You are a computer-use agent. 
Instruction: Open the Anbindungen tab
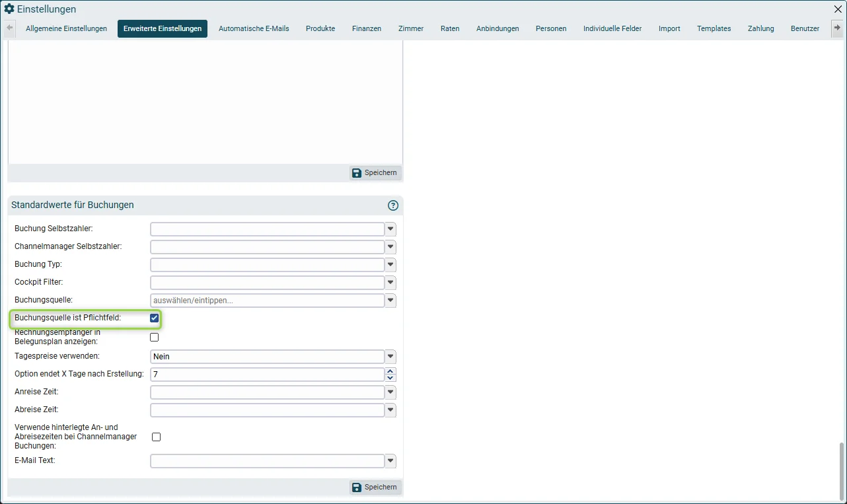pyautogui.click(x=497, y=28)
